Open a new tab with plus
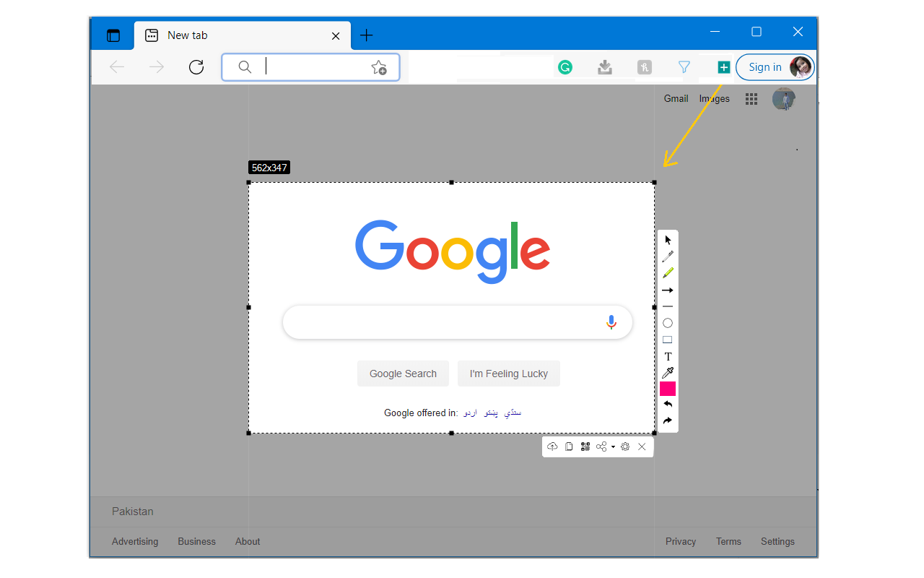The image size is (924, 578). 367,35
